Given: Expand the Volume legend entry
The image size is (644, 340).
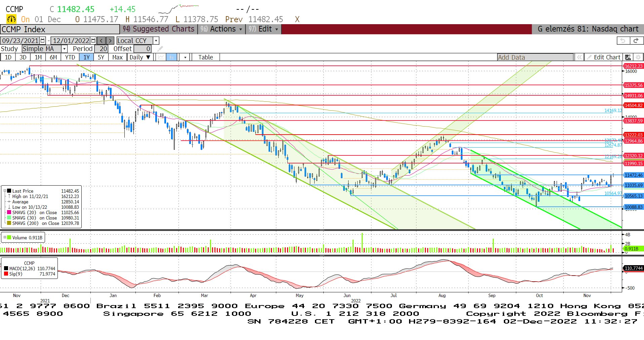Looking at the screenshot, I should click(x=5, y=237).
